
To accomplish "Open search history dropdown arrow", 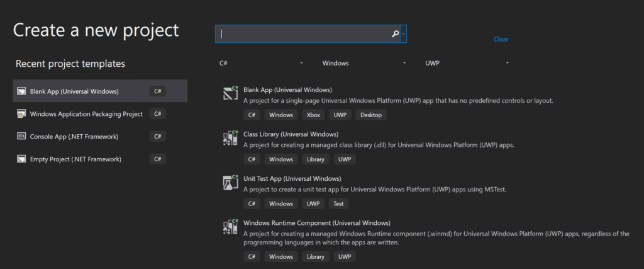I will pos(404,34).
